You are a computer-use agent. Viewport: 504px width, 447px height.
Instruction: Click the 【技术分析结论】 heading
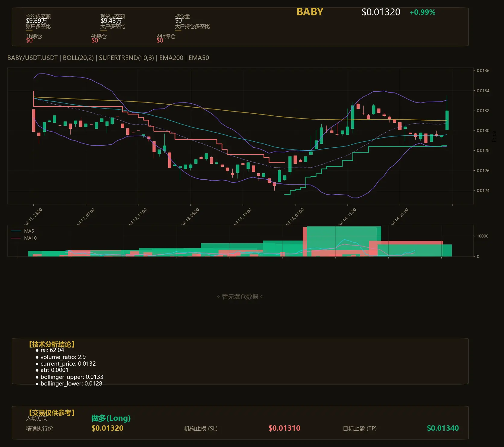tap(52, 345)
